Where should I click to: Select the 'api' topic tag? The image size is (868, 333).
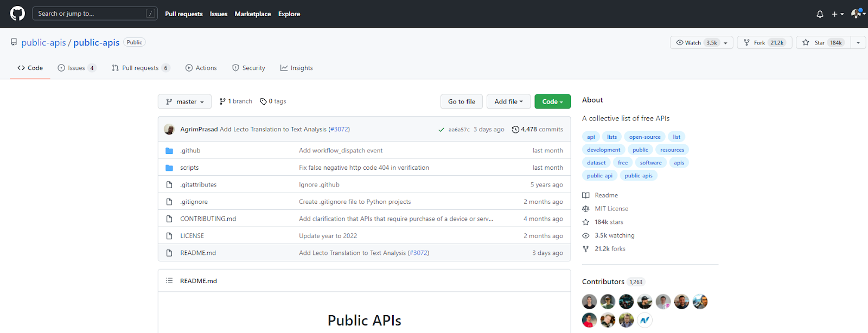coord(591,137)
